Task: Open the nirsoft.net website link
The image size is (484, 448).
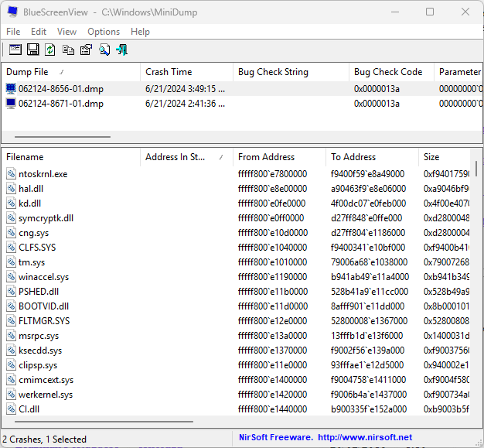Action: click(x=363, y=437)
